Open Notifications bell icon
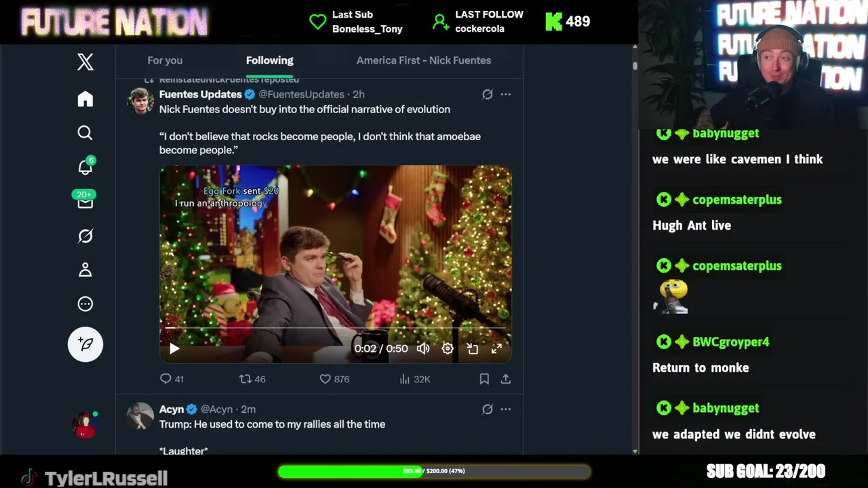The height and width of the screenshot is (488, 868). (85, 167)
